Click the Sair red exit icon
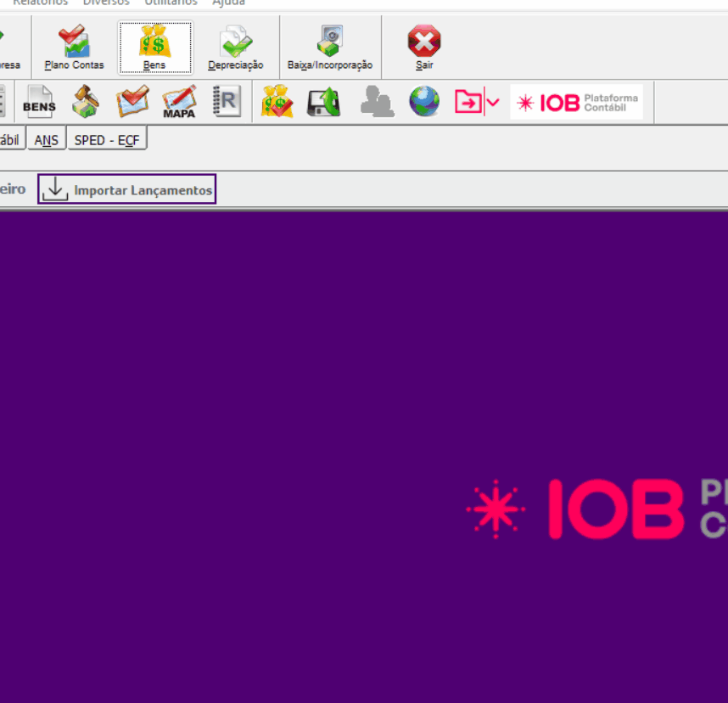Viewport: 728px width, 703px height. 424,48
